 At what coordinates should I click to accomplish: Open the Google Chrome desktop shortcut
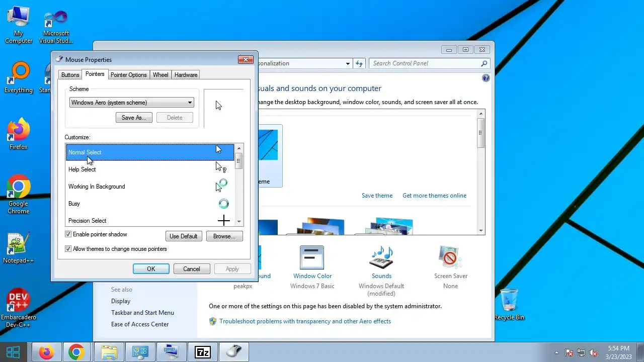(x=19, y=195)
